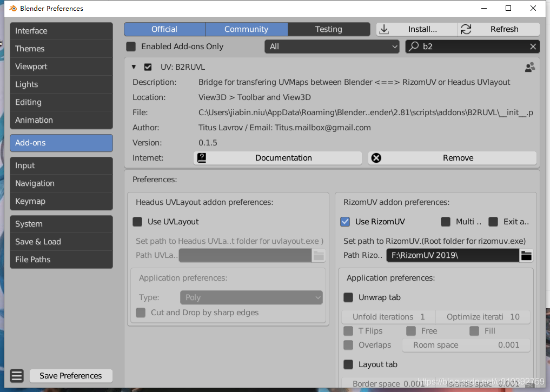This screenshot has width=550, height=392.
Task: Toggle Fill checkbox
Action: [474, 331]
